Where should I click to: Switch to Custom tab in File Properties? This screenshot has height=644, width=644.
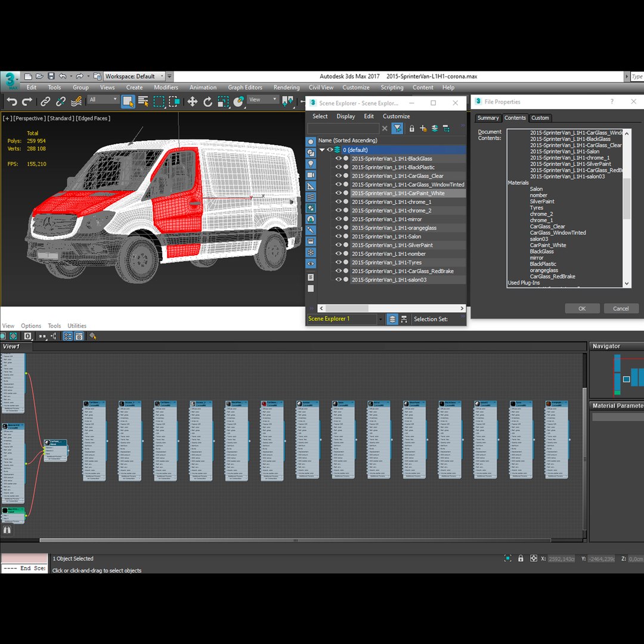click(540, 118)
